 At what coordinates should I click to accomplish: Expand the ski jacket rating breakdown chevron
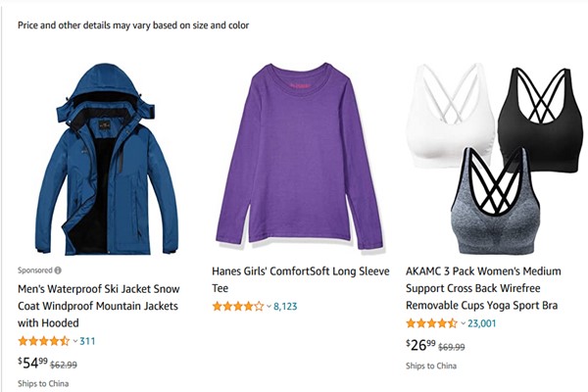pos(74,341)
